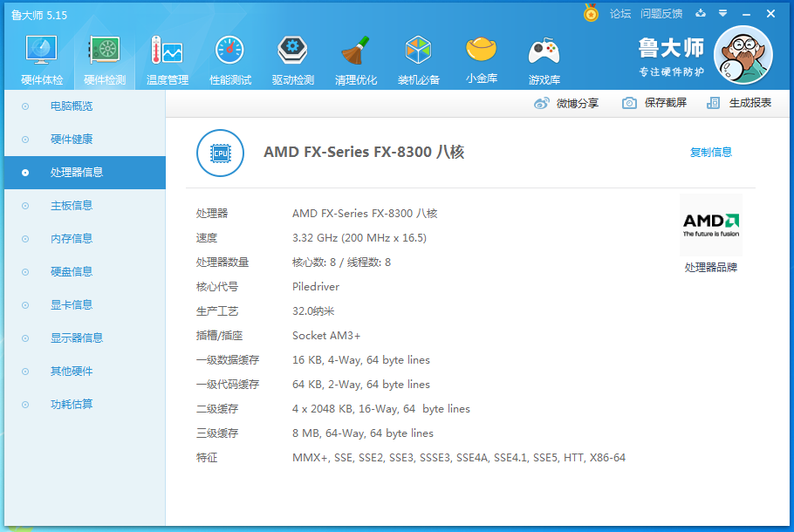The width and height of the screenshot is (794, 532).
Task: Click the 鲁大师 专注硬件防护 logo text
Action: pos(670,57)
